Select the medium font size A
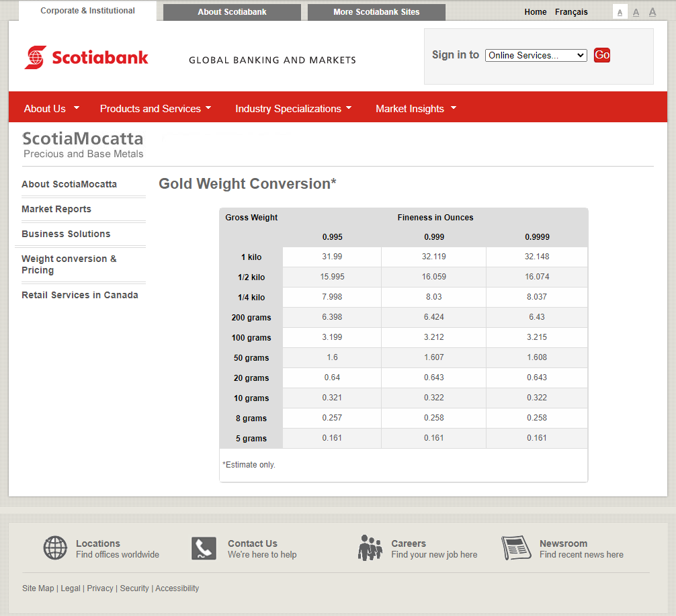The height and width of the screenshot is (616, 676). click(636, 12)
